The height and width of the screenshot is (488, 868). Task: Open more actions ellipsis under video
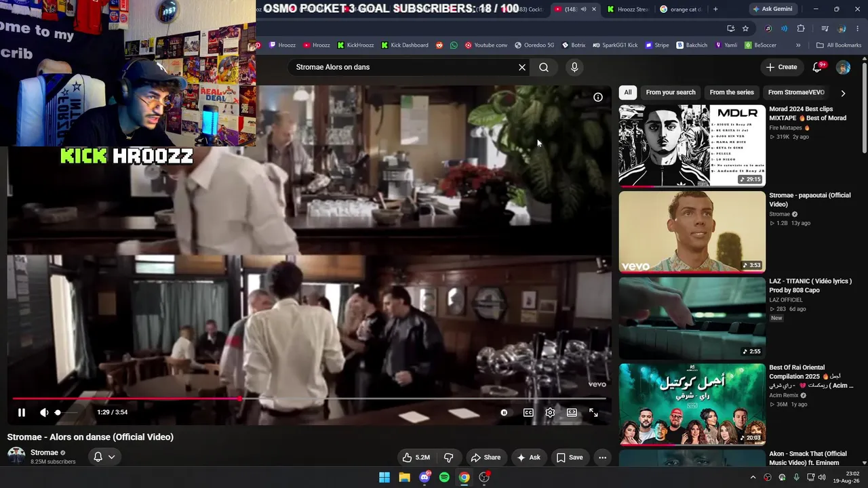click(x=602, y=457)
